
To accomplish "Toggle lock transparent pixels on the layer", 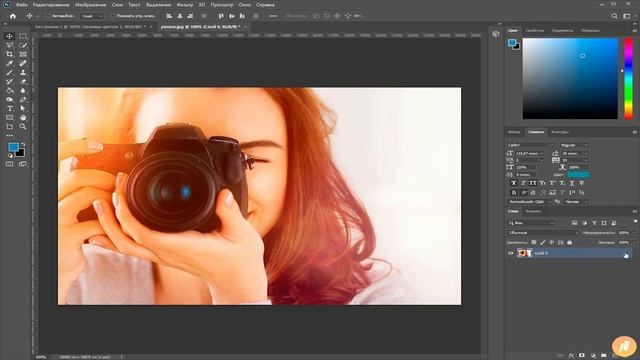I will [533, 242].
